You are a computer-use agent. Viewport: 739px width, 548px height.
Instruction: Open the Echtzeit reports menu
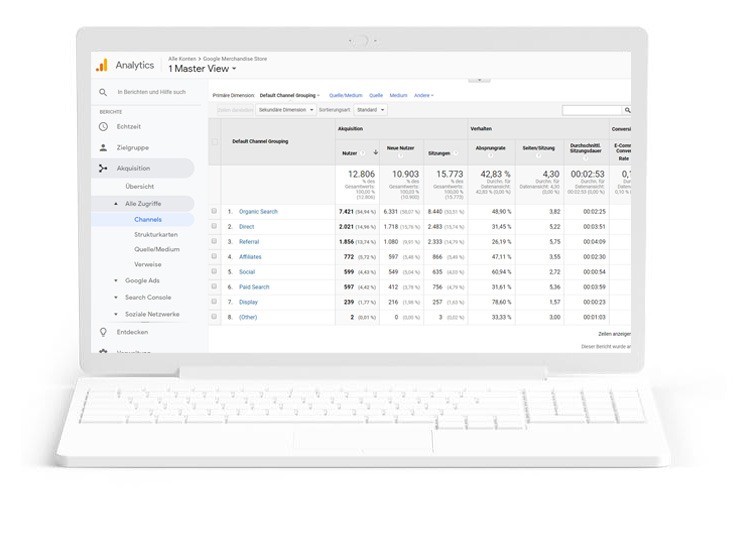coord(129,127)
